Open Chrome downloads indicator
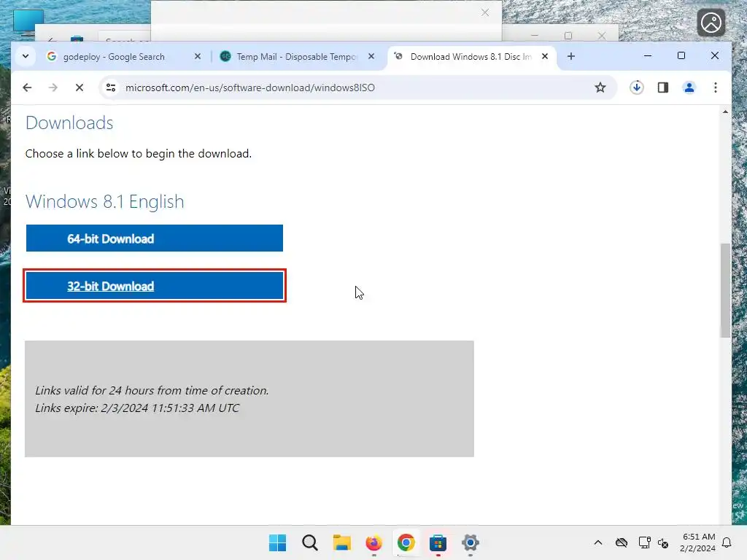This screenshot has width=747, height=560. 636,87
